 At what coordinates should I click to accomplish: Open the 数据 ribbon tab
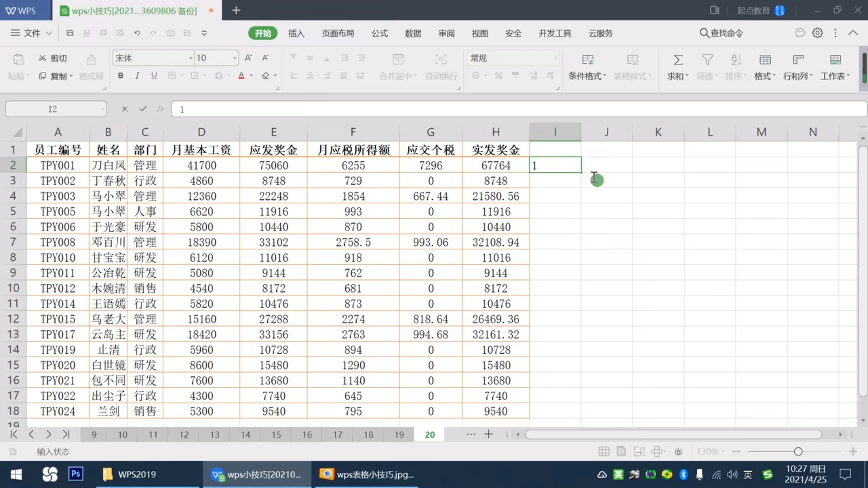[413, 33]
